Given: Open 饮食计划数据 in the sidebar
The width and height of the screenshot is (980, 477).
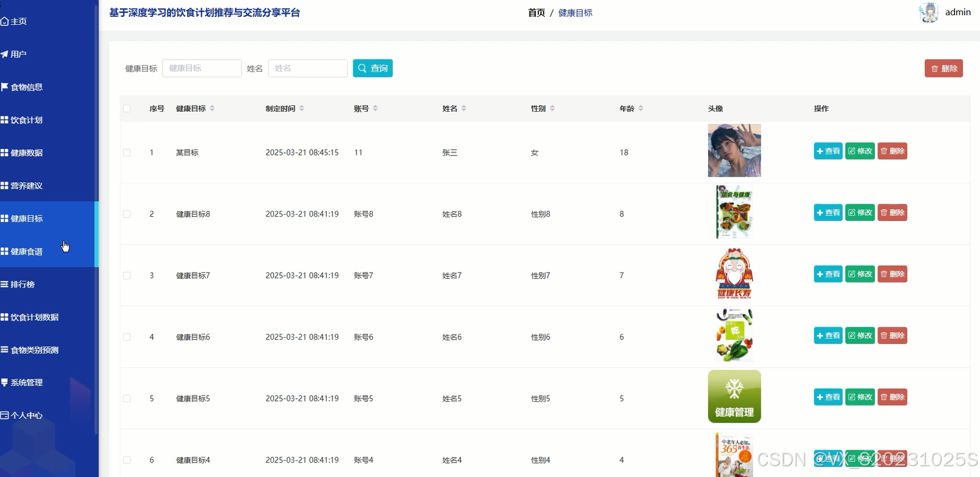Looking at the screenshot, I should [x=48, y=317].
